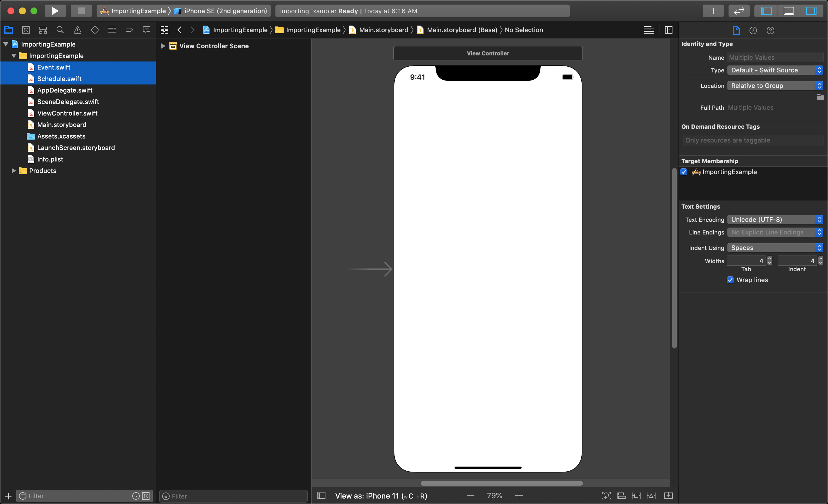
Task: Select ViewController.swift in file navigator
Action: (x=68, y=113)
